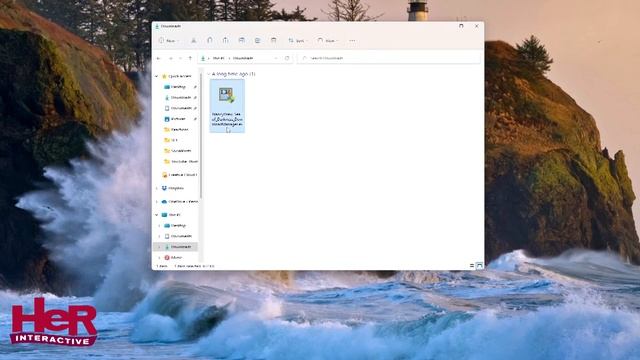The height and width of the screenshot is (360, 640).
Task: Open the See more ellipsis menu
Action: click(x=352, y=41)
